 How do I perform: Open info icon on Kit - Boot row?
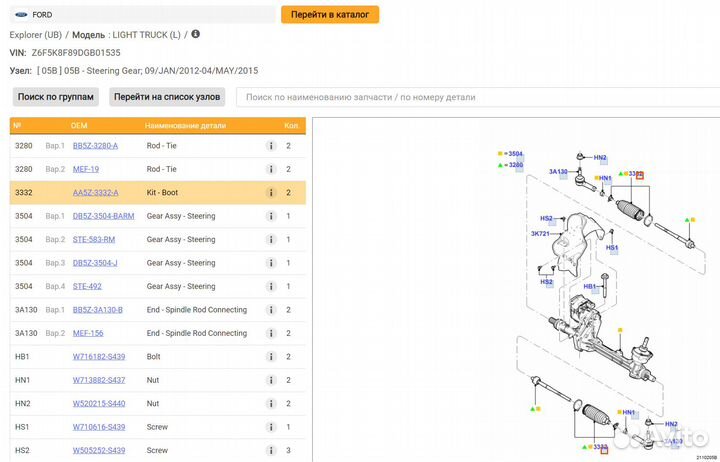coord(270,193)
